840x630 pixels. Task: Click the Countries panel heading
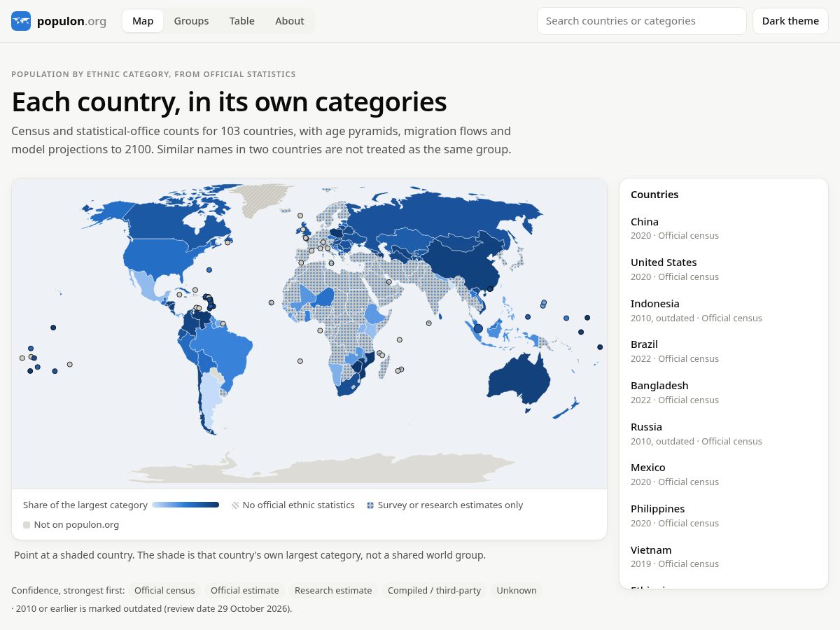pos(654,195)
